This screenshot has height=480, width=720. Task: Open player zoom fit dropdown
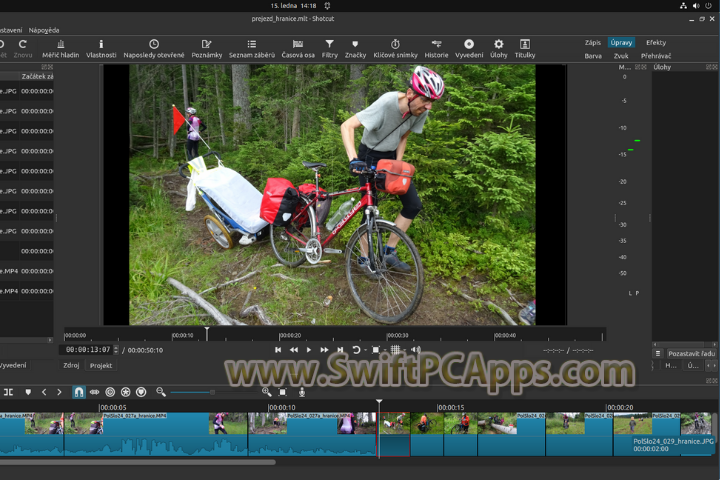click(377, 350)
